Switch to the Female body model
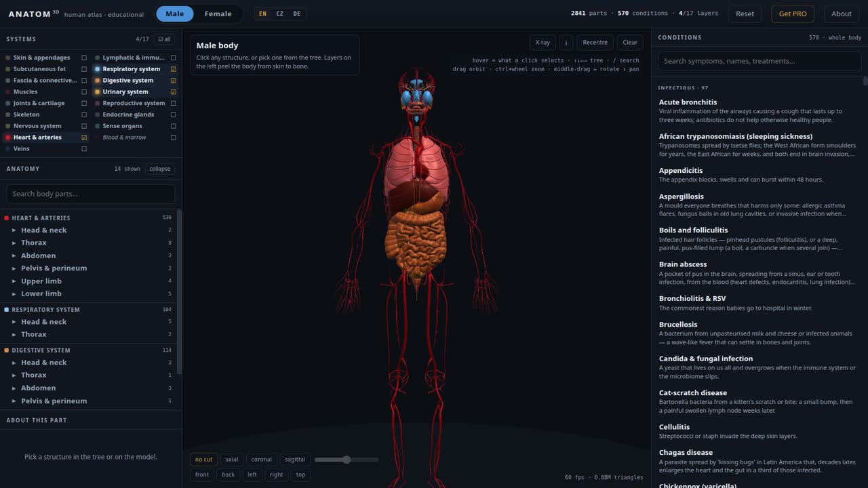The height and width of the screenshot is (488, 868). (218, 14)
